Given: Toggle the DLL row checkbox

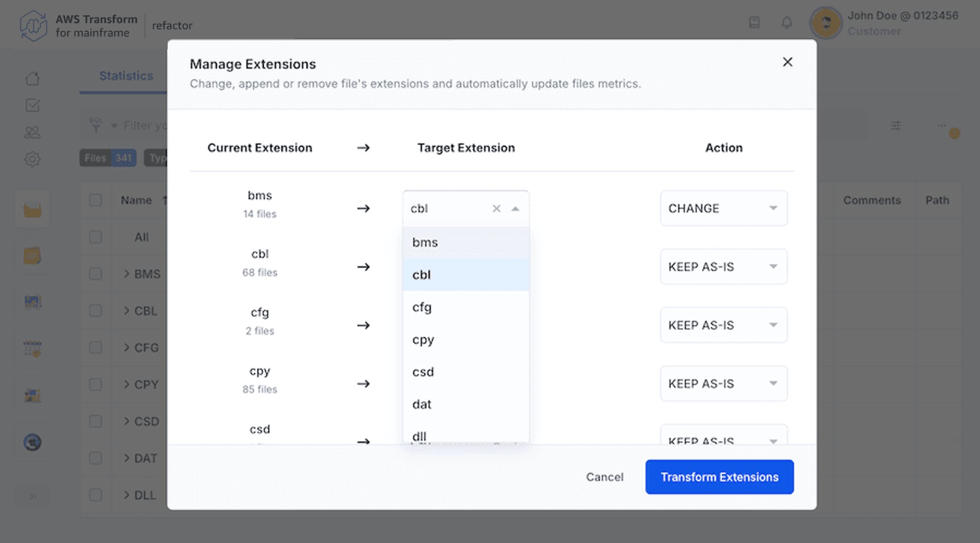Looking at the screenshot, I should (x=96, y=495).
